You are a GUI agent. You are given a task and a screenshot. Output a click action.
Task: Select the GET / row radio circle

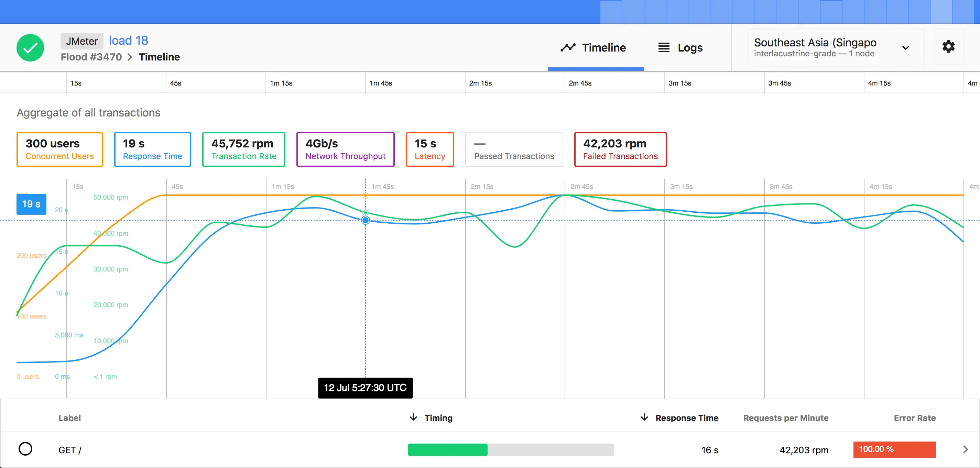click(x=25, y=449)
